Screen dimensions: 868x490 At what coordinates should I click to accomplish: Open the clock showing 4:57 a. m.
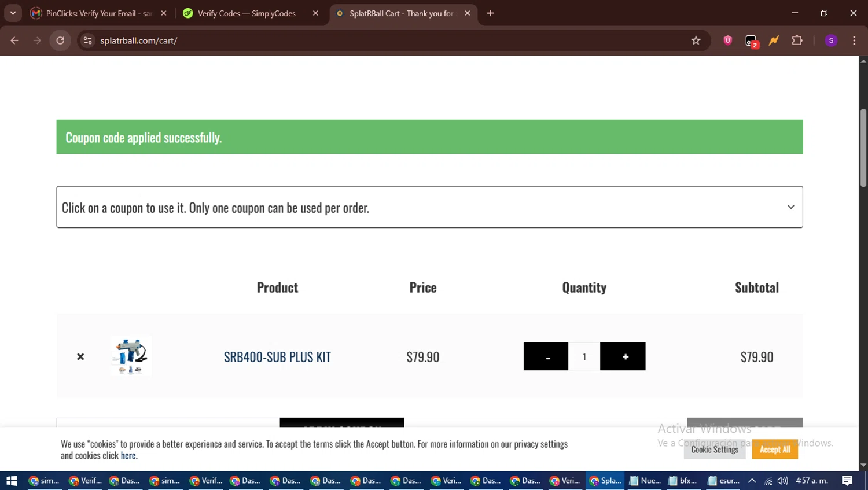812,481
